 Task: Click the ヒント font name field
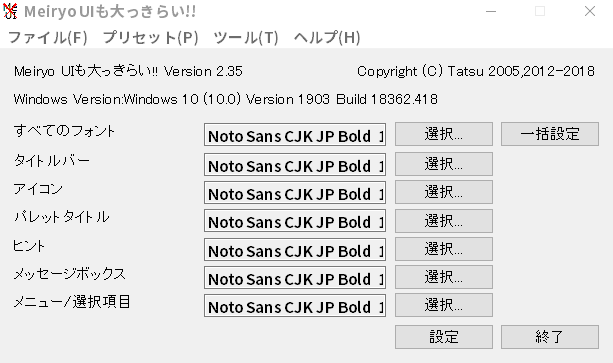point(295,249)
